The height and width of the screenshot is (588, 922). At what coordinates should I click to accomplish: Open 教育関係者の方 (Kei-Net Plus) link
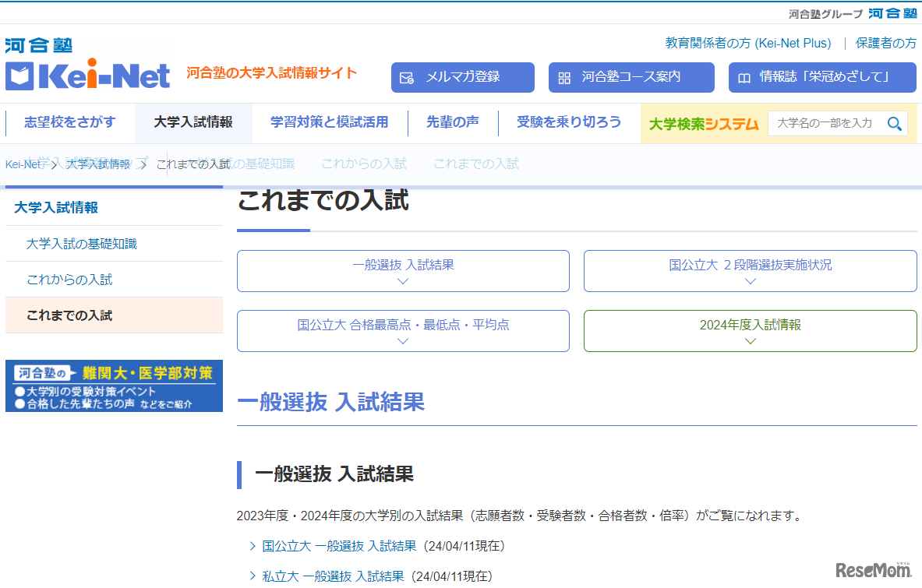[747, 44]
